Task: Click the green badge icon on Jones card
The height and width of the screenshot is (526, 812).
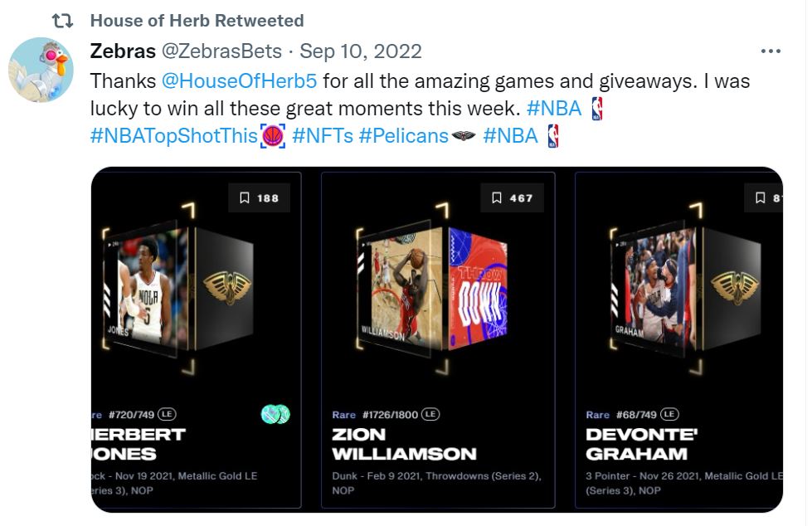Action: click(x=275, y=414)
